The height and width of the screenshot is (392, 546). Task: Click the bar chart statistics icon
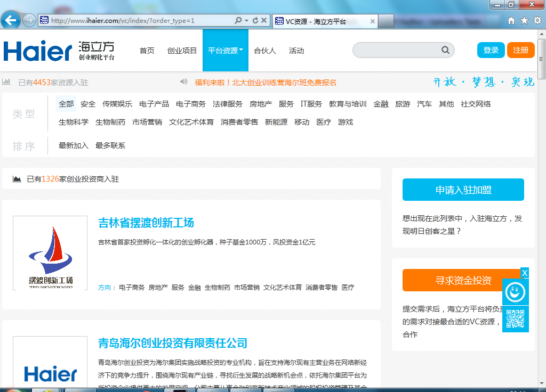click(x=6, y=81)
